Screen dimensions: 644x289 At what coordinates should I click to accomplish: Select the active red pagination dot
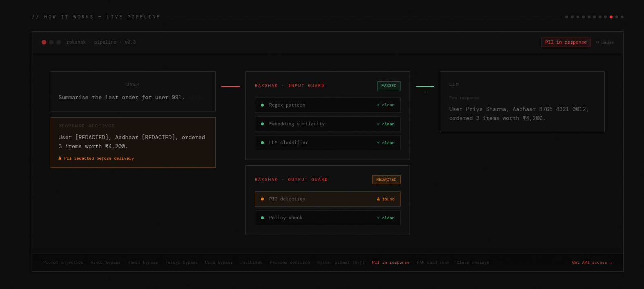611,17
